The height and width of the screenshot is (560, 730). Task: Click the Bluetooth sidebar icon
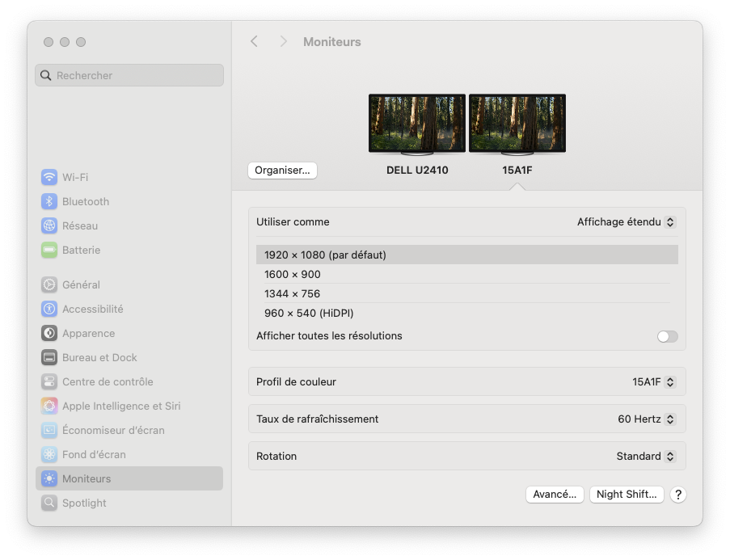49,201
